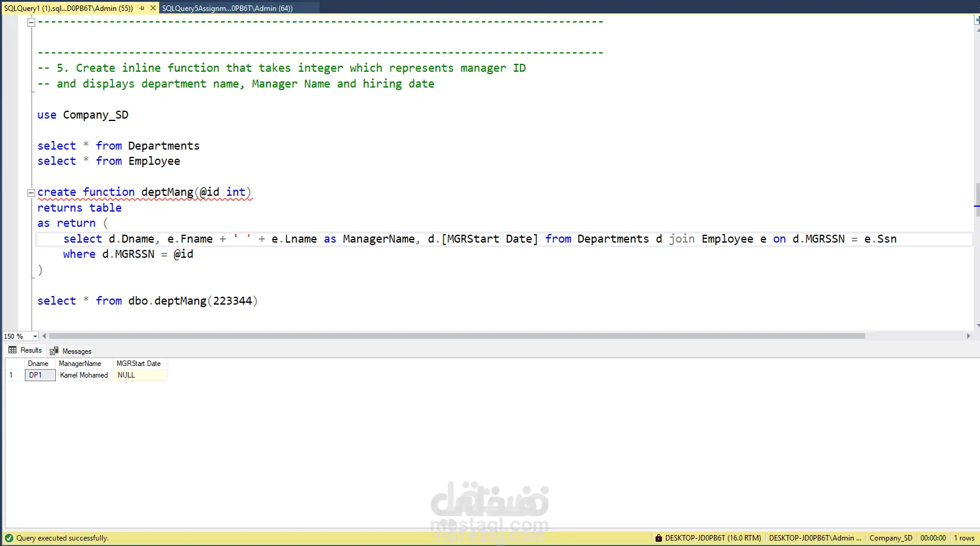Screen dimensions: 980x546
Task: Click 'select * from dbo.deptMang(223344)' line
Action: [148, 301]
